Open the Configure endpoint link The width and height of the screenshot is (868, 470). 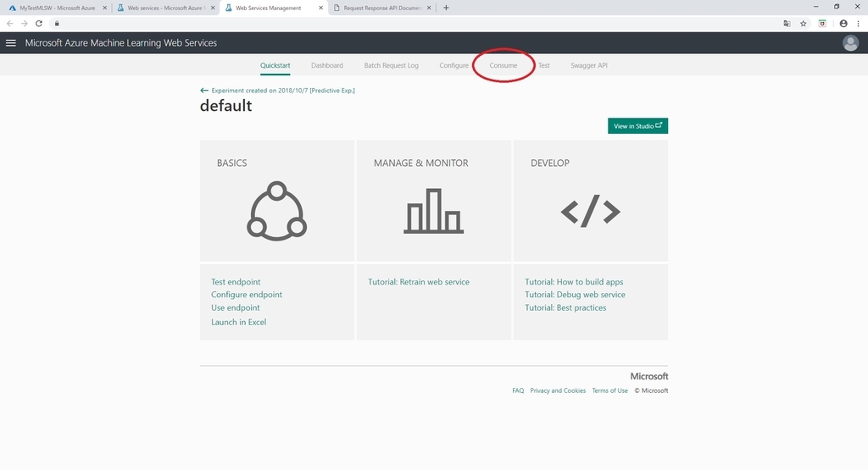pyautogui.click(x=247, y=294)
